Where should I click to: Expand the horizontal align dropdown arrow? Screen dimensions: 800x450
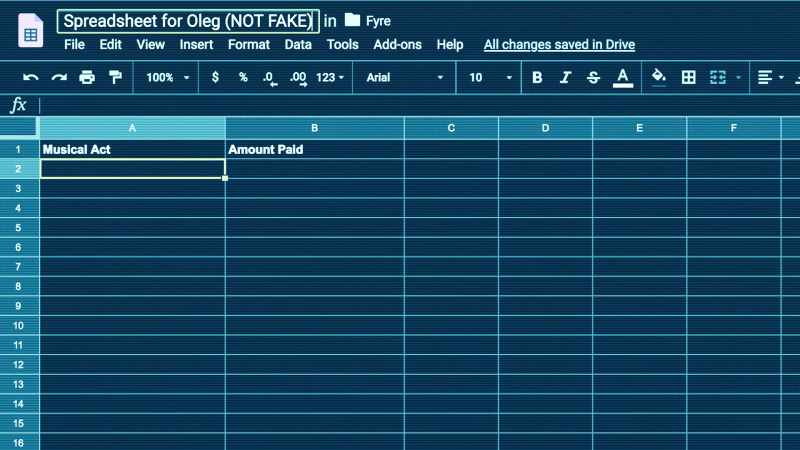pos(781,78)
